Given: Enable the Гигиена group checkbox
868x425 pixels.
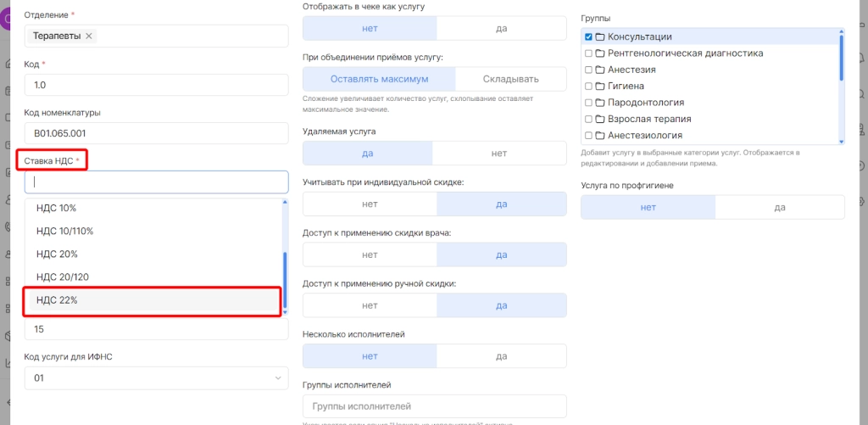Looking at the screenshot, I should coord(588,87).
